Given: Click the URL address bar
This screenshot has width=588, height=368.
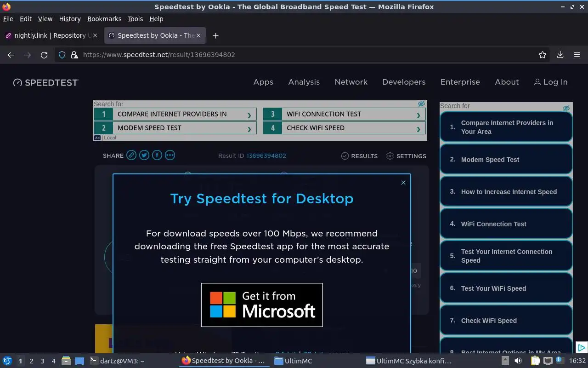Looking at the screenshot, I should point(303,55).
